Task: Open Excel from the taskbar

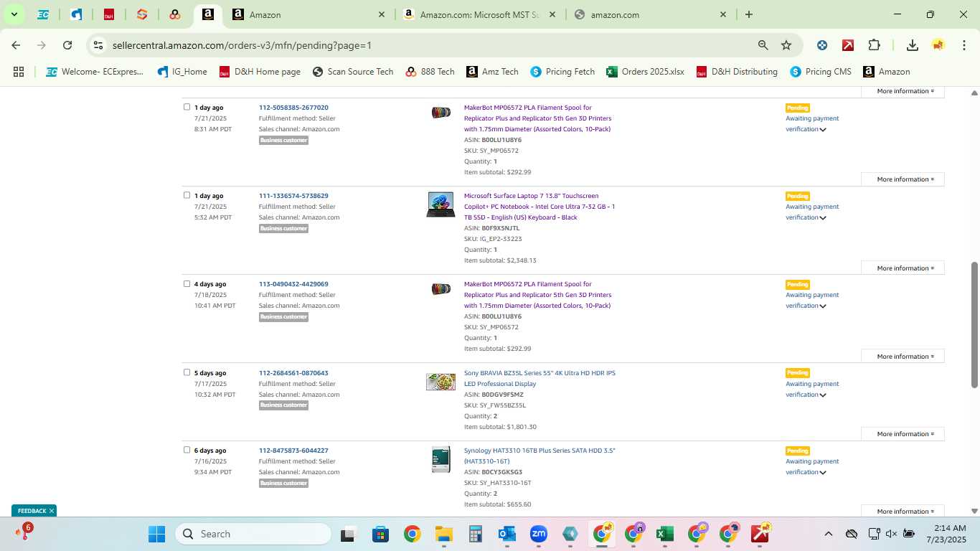Action: coord(665,534)
